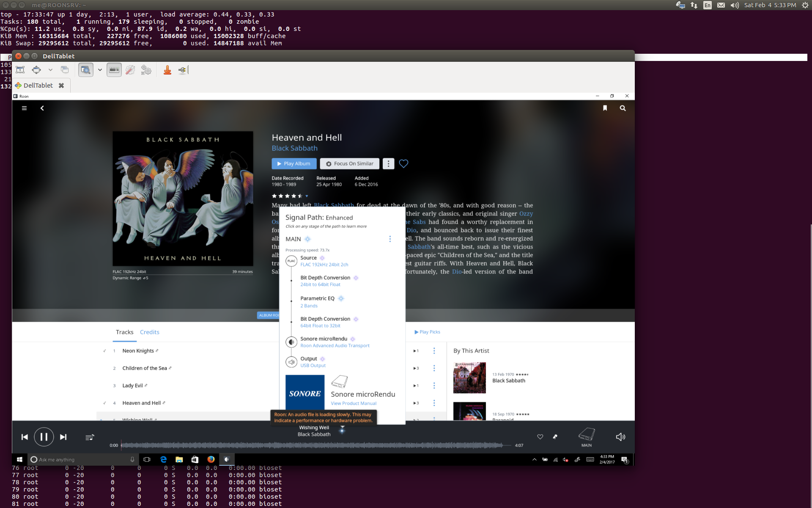Open Ubuntu session gear menu
The height and width of the screenshot is (508, 812).
point(805,5)
